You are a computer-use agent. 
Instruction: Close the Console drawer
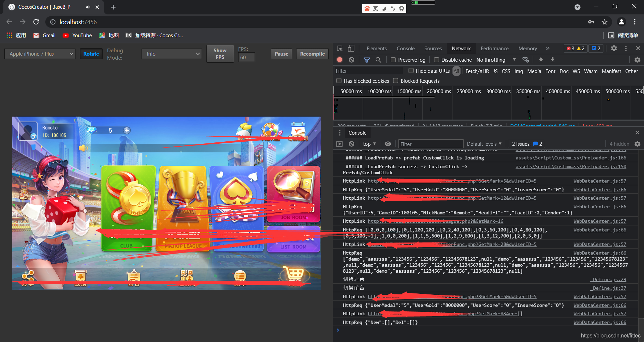[x=637, y=133]
